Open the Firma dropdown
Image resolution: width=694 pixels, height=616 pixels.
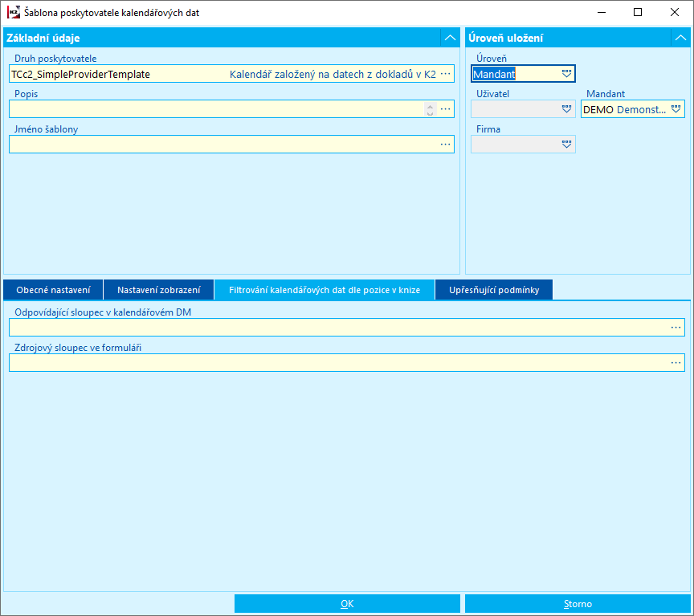[566, 145]
